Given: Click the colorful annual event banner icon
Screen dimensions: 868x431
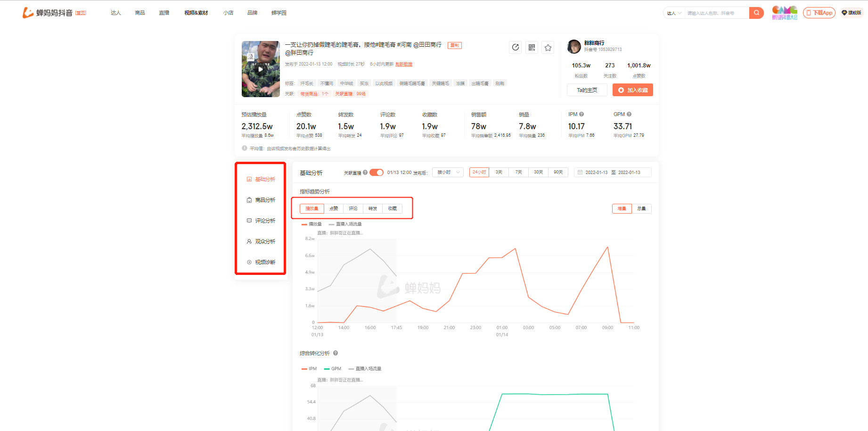Looking at the screenshot, I should pos(785,13).
